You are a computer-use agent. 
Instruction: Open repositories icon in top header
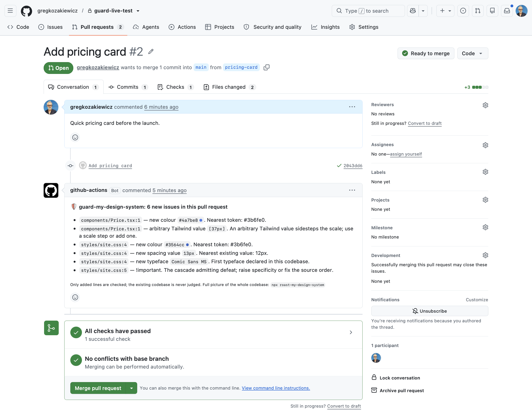tap(492, 11)
